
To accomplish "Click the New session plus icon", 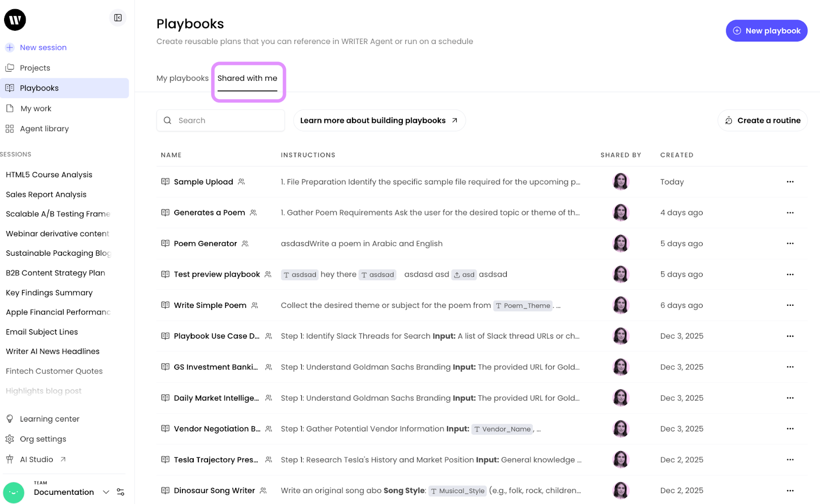I will 10,48.
